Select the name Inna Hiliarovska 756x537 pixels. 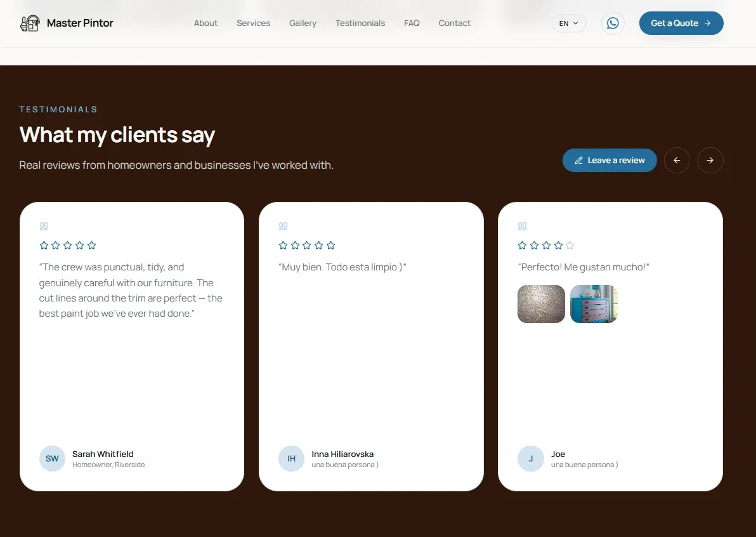[342, 454]
